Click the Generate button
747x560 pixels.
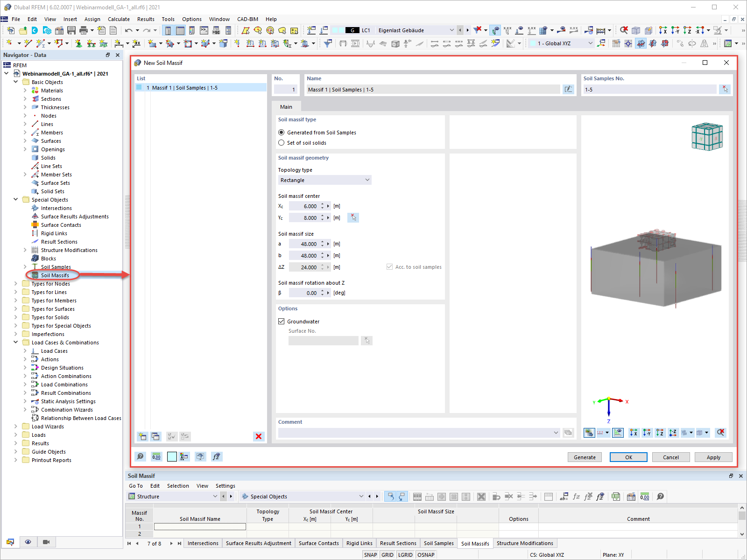pos(585,457)
